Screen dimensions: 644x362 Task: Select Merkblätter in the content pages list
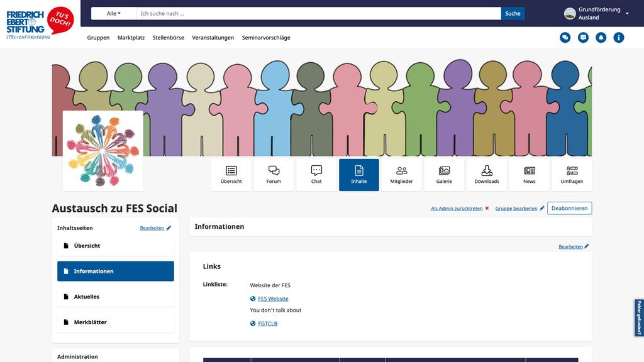click(x=116, y=322)
